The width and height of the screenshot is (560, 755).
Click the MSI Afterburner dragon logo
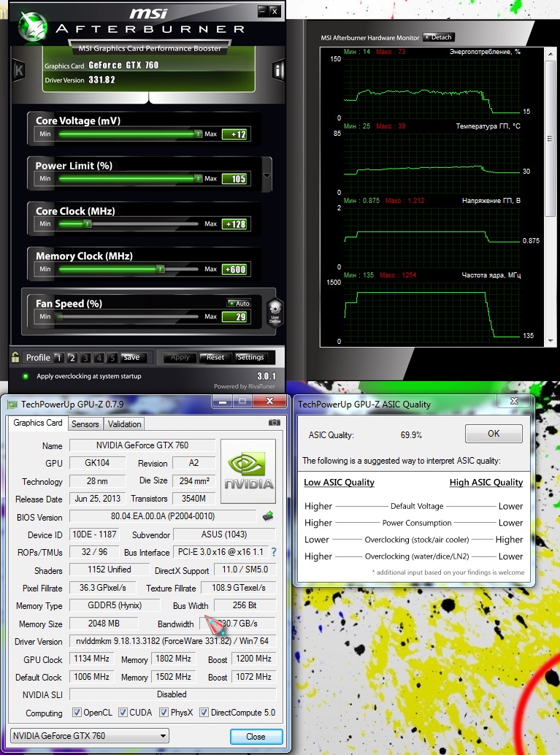33,25
